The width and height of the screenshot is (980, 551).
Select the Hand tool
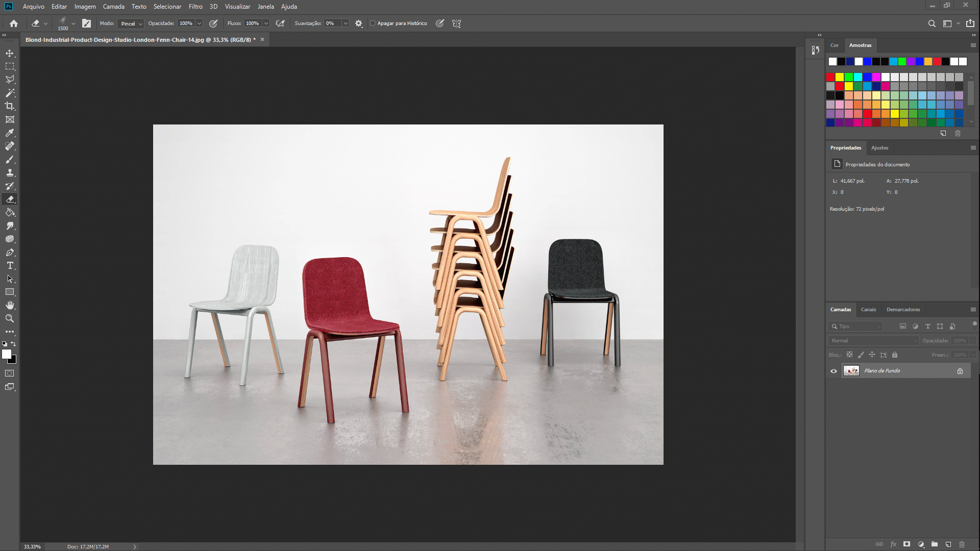10,305
